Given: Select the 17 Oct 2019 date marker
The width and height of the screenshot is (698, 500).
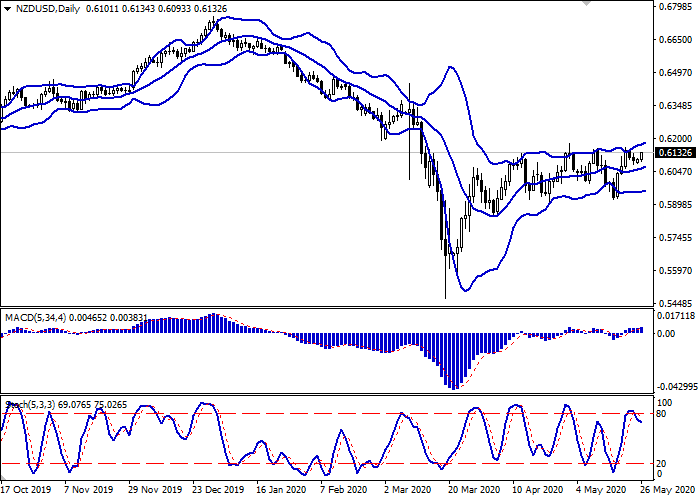Looking at the screenshot, I should [24, 492].
